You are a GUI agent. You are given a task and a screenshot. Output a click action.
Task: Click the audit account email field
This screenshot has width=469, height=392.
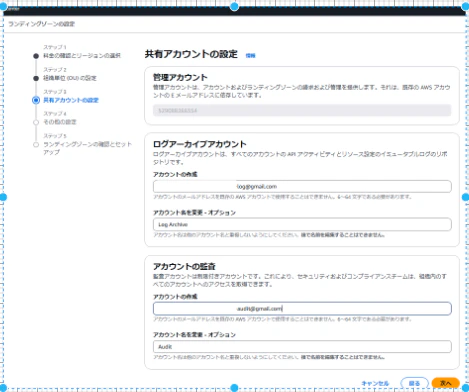pyautogui.click(x=302, y=309)
